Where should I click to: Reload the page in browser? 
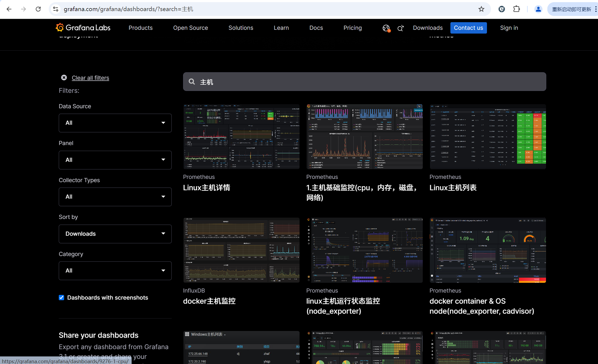pyautogui.click(x=38, y=9)
